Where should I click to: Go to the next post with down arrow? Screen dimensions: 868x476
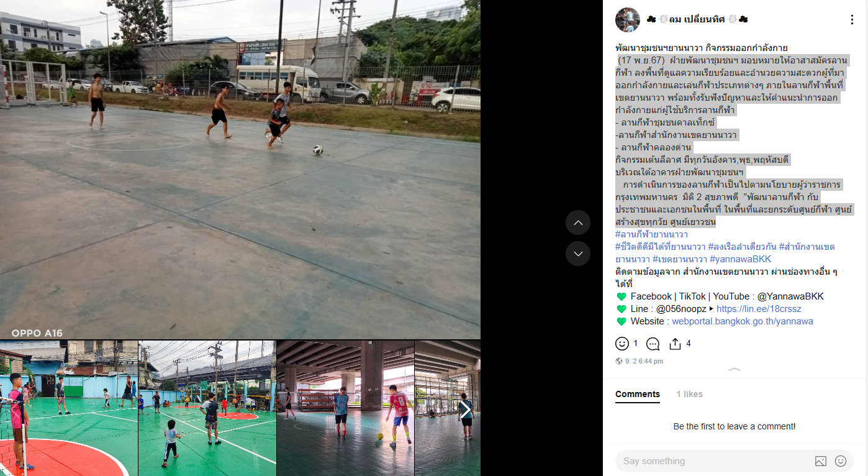pyautogui.click(x=578, y=254)
